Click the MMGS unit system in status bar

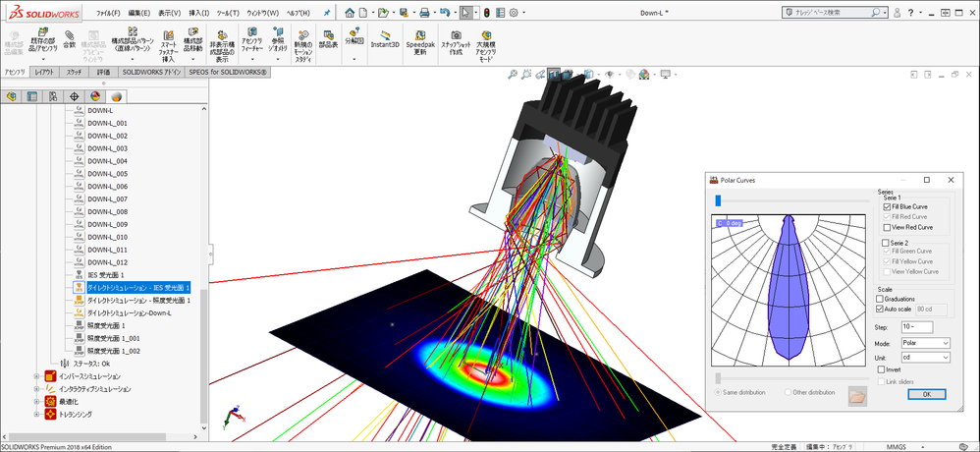[x=897, y=446]
